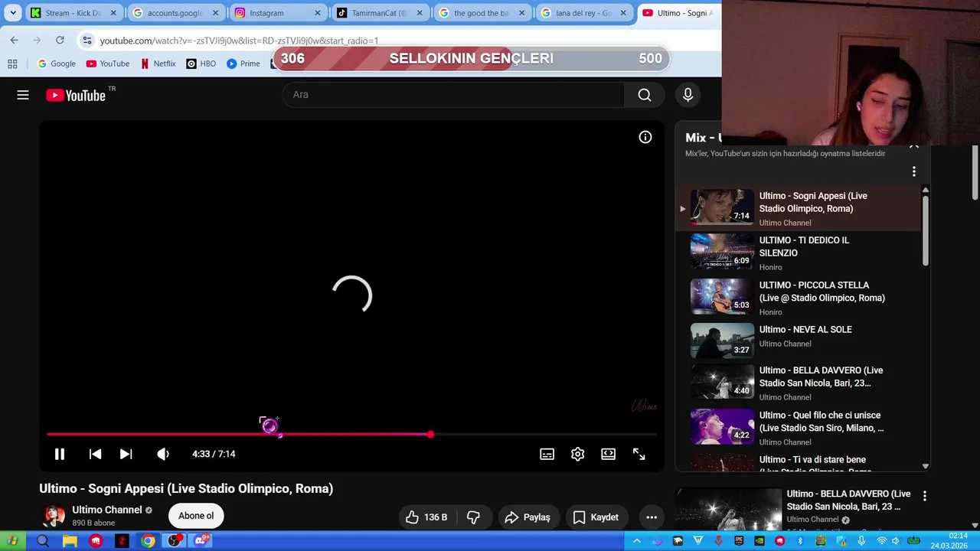980x551 pixels.
Task: Open Wi-Fi network tray icon
Action: point(881,541)
